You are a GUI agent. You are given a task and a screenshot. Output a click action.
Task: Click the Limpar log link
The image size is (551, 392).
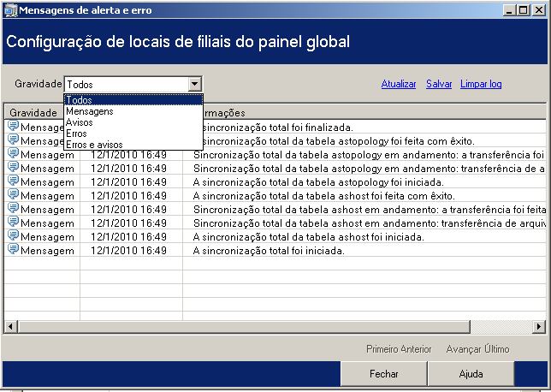click(481, 84)
